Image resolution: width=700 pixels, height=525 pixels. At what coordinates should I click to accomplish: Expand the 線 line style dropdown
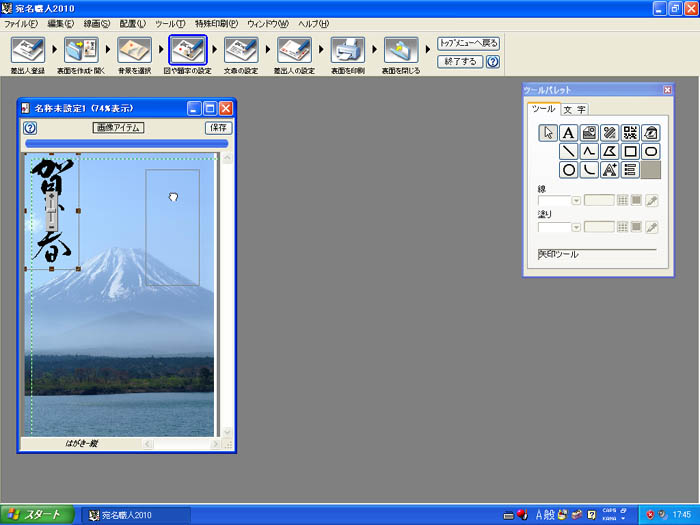pyautogui.click(x=576, y=200)
